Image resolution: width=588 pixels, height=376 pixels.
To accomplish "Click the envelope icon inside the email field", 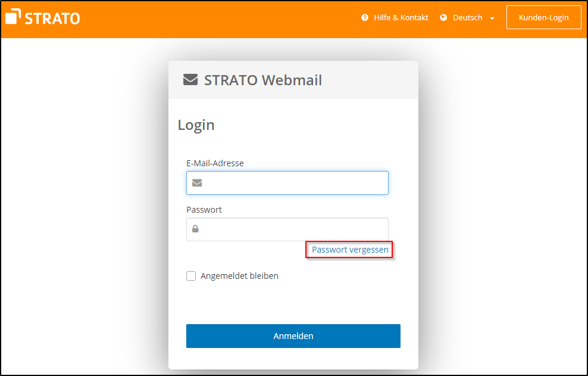I will click(197, 182).
